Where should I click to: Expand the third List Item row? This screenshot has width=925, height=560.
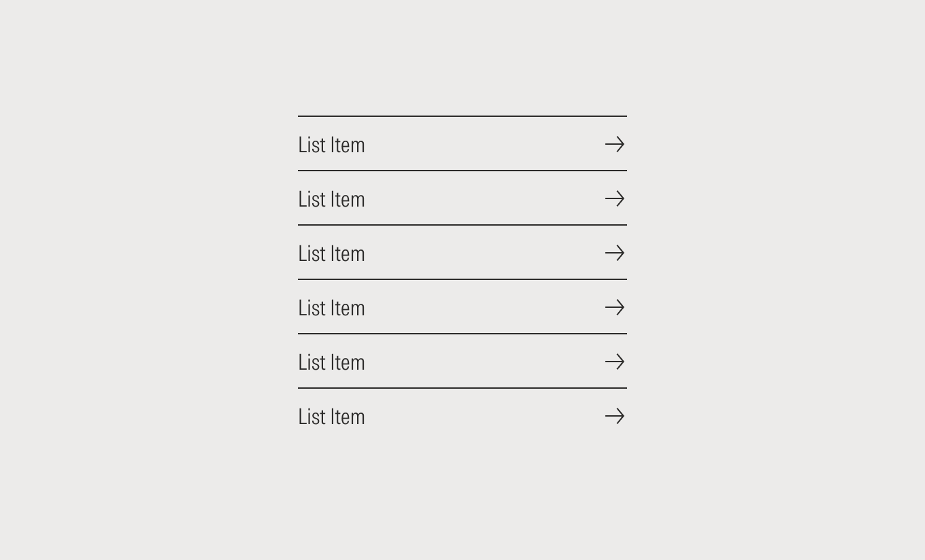[462, 253]
